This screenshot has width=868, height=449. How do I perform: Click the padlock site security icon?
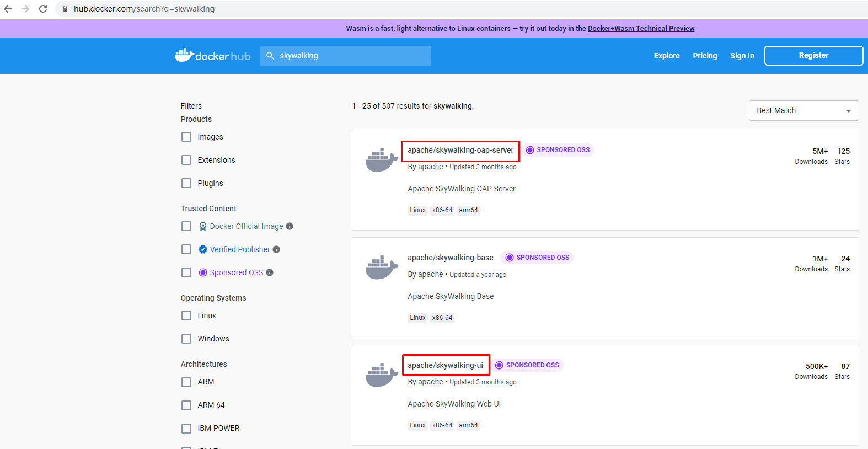point(65,9)
